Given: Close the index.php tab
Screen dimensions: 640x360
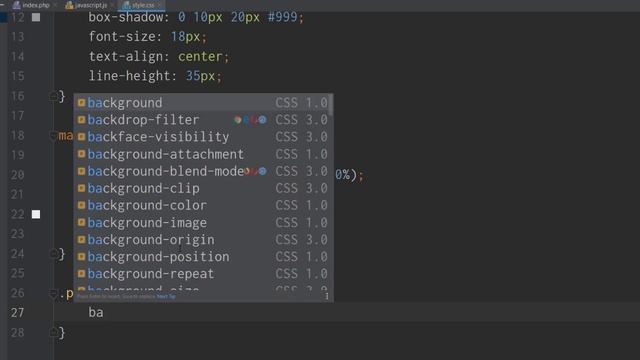Looking at the screenshot, I should (x=55, y=5).
